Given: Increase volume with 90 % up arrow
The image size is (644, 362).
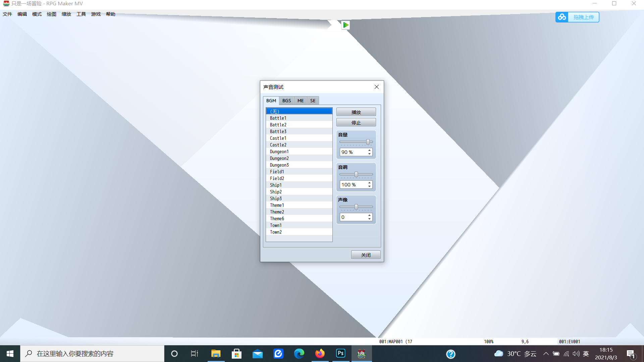Looking at the screenshot, I should pos(369,150).
